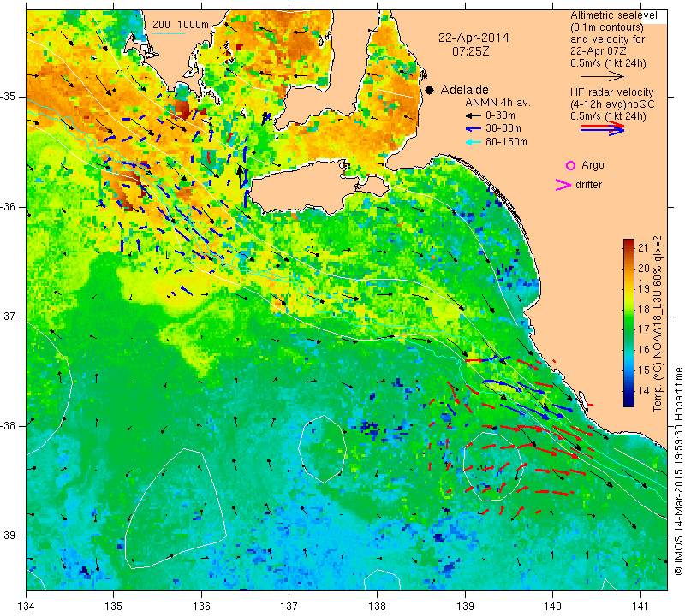
Task: Click the longitude axis label 136
Action: pos(202,607)
